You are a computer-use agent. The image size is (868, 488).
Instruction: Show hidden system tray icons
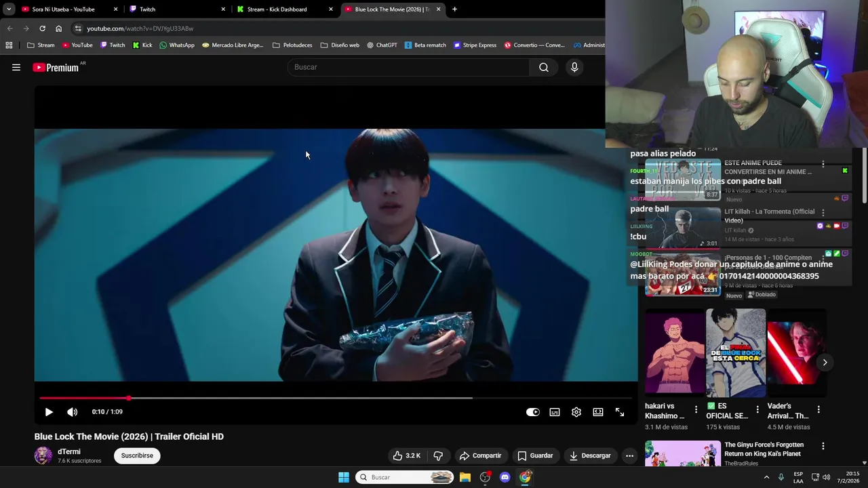pos(767,477)
